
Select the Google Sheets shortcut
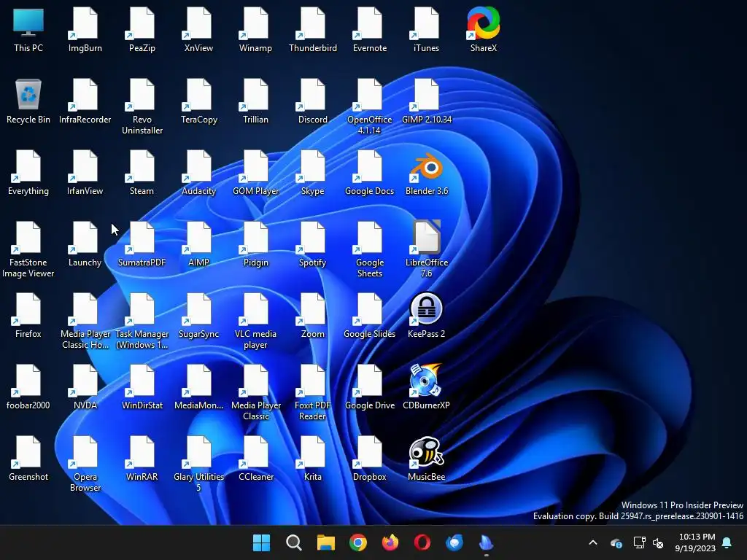[x=370, y=249]
